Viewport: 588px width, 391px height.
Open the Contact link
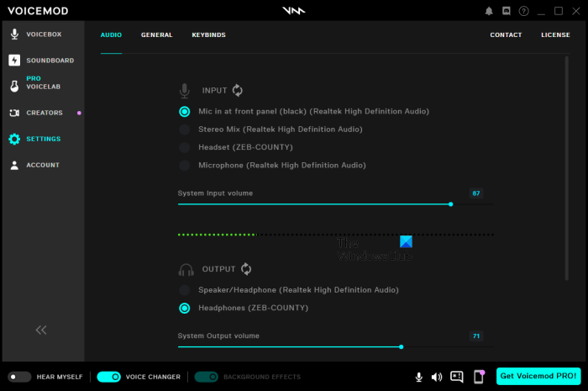coord(506,35)
